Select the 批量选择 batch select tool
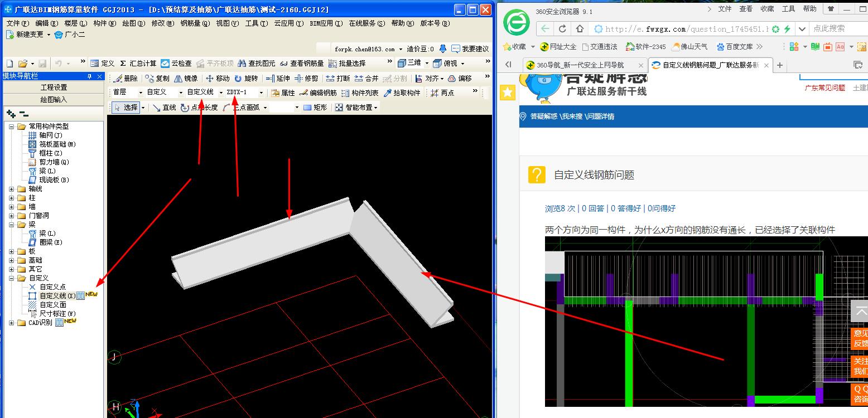This screenshot has width=868, height=418. tap(347, 64)
